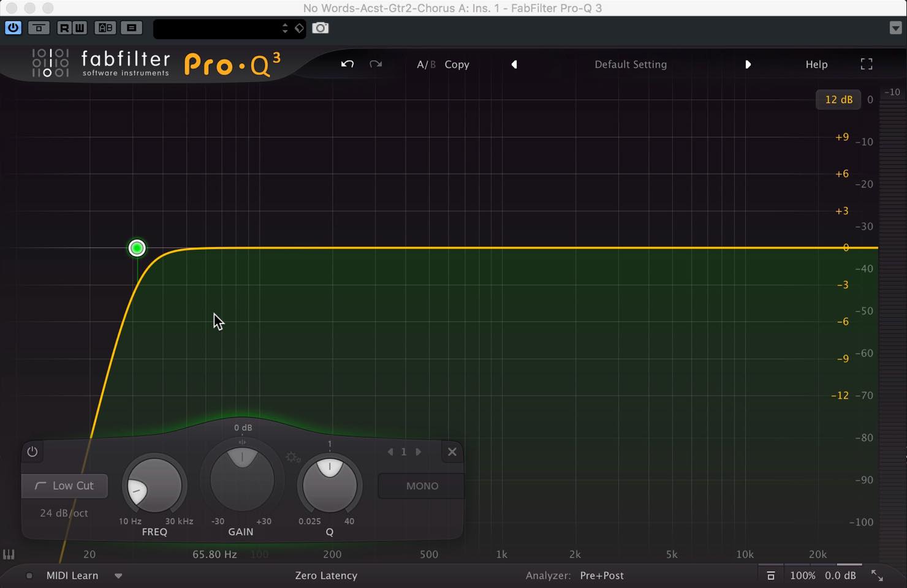Click the 100% gain scale value
The image size is (907, 588).
click(802, 576)
